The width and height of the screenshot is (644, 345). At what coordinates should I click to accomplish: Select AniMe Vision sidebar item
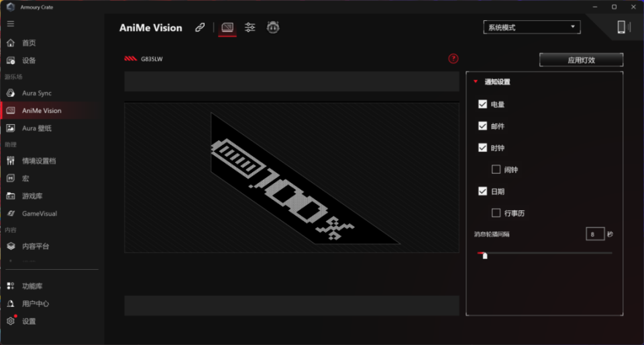click(49, 111)
